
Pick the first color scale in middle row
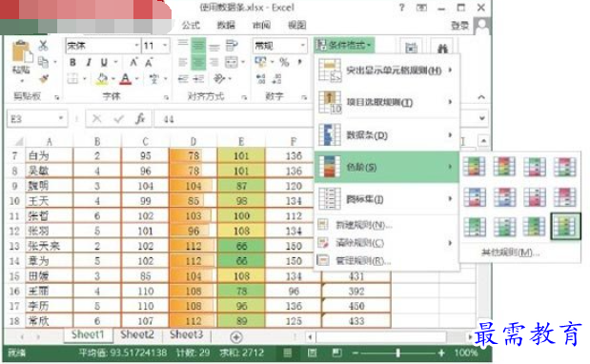pyautogui.click(x=475, y=197)
